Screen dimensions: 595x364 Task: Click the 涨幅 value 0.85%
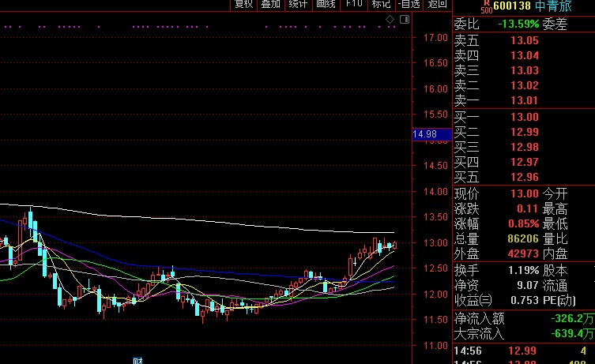[x=523, y=223]
